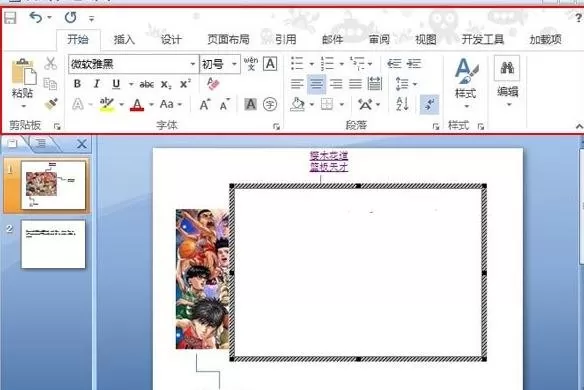Image resolution: width=584 pixels, height=390 pixels.
Task: Select Align Left paragraph icon
Action: pyautogui.click(x=297, y=84)
